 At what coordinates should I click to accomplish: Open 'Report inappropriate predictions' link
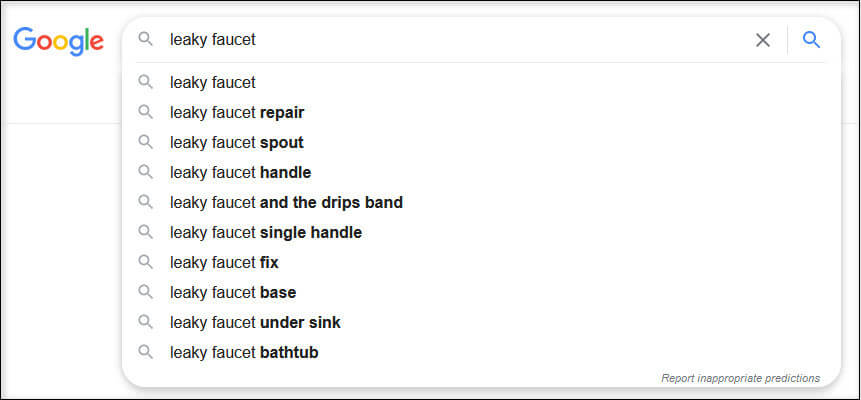[x=740, y=378]
